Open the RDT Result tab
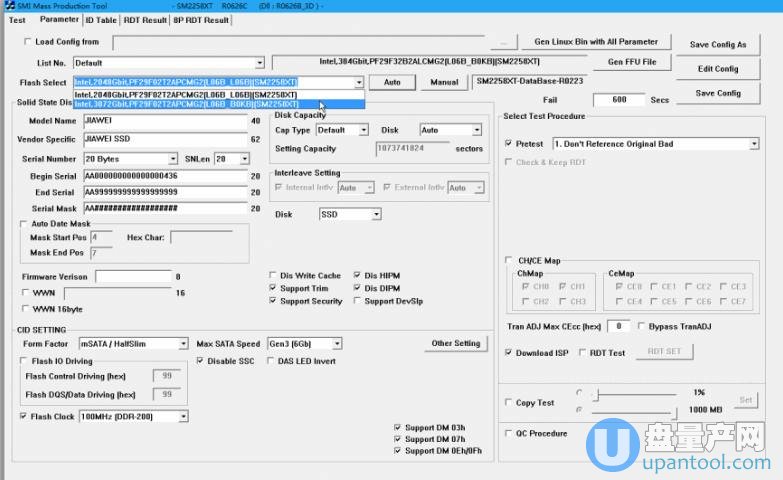 click(x=145, y=19)
